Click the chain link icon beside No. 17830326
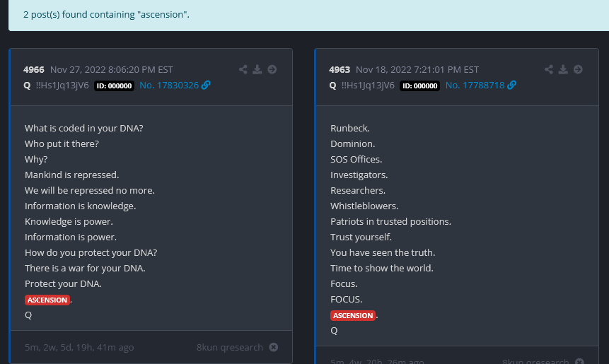 click(x=206, y=86)
